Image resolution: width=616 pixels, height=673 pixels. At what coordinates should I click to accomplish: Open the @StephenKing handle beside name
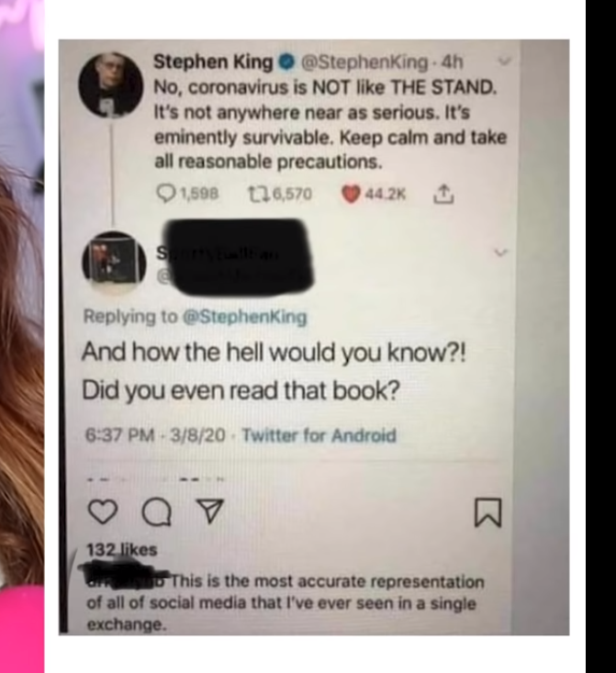tap(364, 62)
